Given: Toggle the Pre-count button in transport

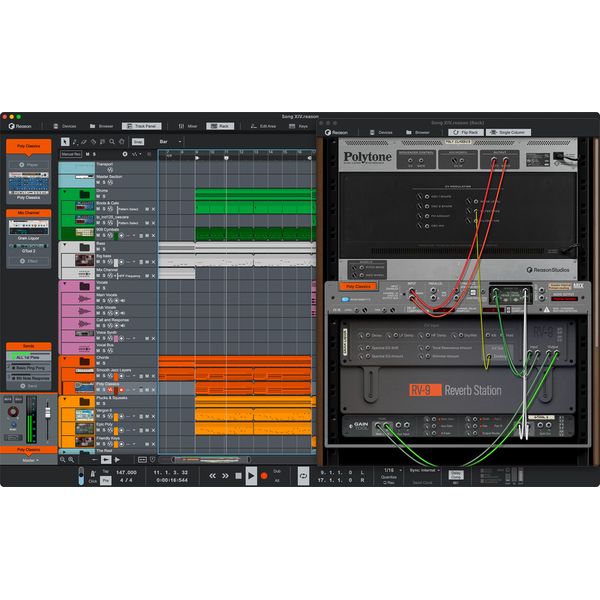Looking at the screenshot, I should pos(106,480).
